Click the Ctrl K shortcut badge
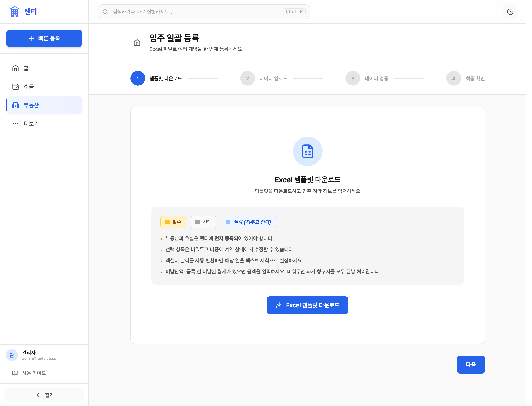The width and height of the screenshot is (532, 406). coord(294,12)
